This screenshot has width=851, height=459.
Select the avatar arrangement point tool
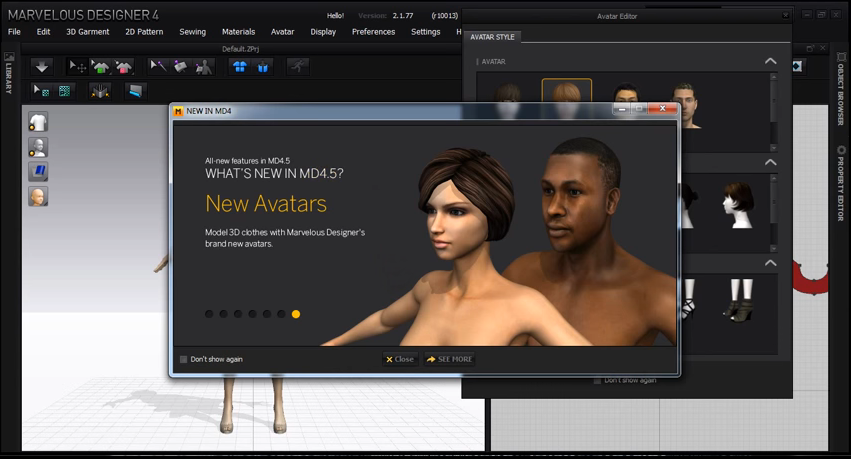[x=204, y=67]
